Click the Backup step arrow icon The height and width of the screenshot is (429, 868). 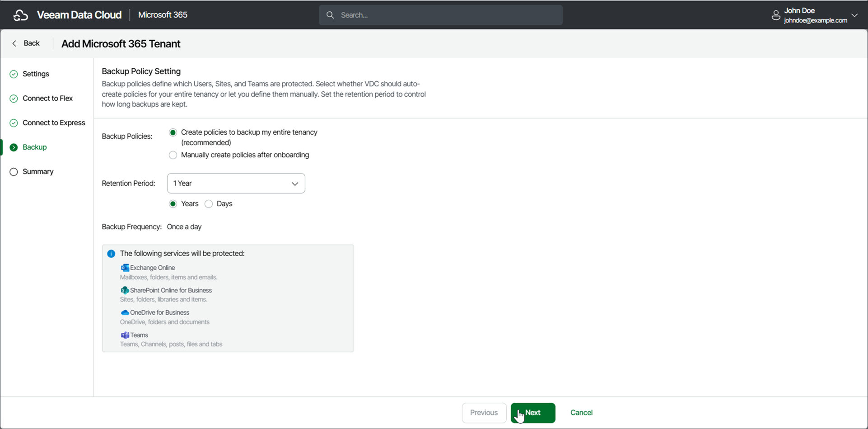(14, 147)
